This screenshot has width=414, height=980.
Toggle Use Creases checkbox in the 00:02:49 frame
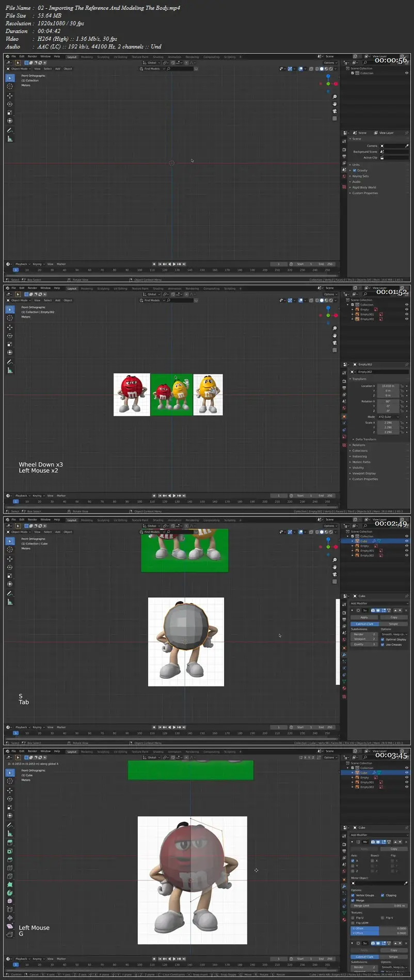[x=383, y=645]
